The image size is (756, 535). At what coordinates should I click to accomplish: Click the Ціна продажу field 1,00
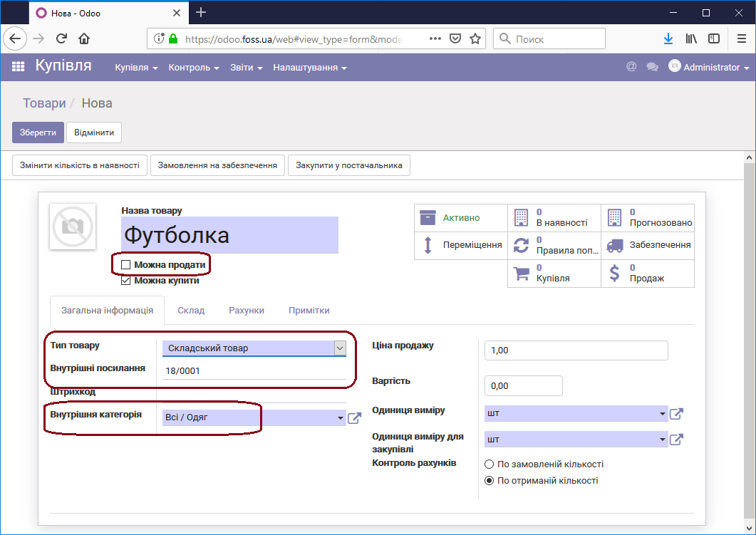pos(576,350)
